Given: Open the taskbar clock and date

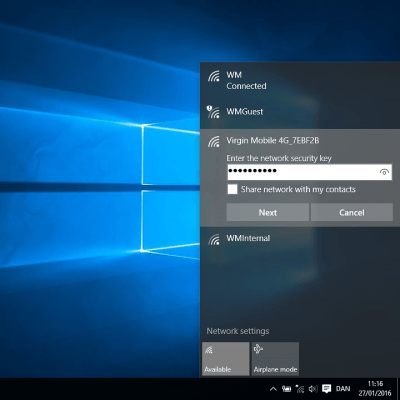Looking at the screenshot, I should (x=375, y=389).
